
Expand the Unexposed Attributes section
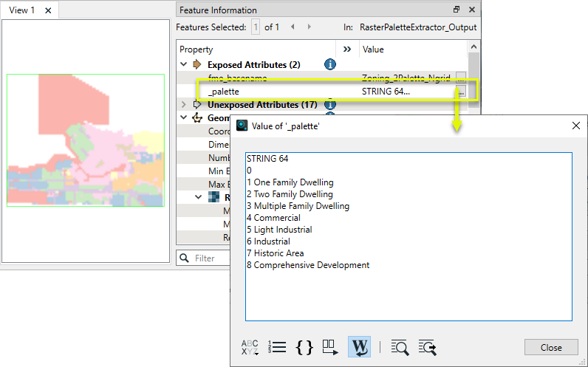pyautogui.click(x=184, y=105)
